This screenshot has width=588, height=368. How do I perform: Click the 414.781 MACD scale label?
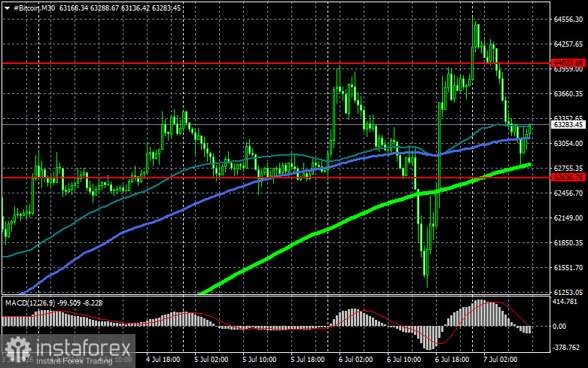pos(565,302)
